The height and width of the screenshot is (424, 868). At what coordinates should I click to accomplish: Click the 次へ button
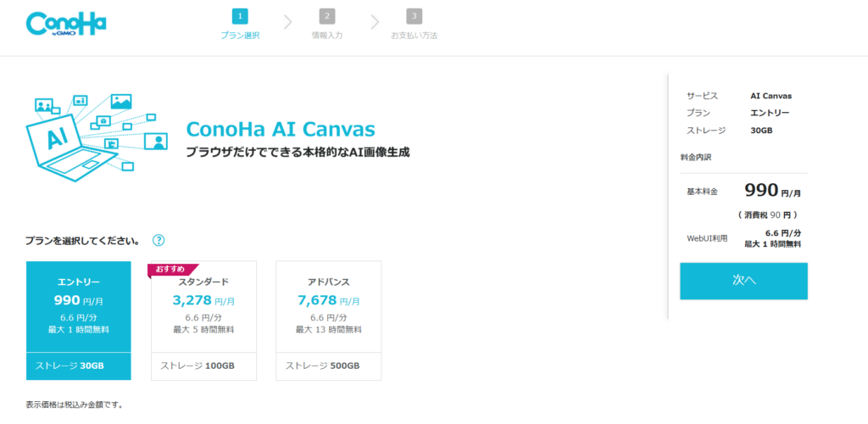[x=743, y=281]
